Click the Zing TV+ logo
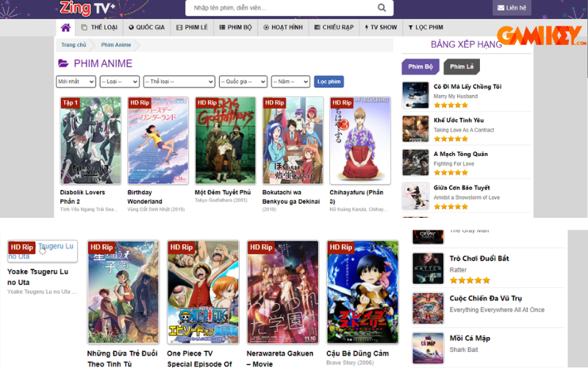This screenshot has height=368, width=588. tap(87, 8)
